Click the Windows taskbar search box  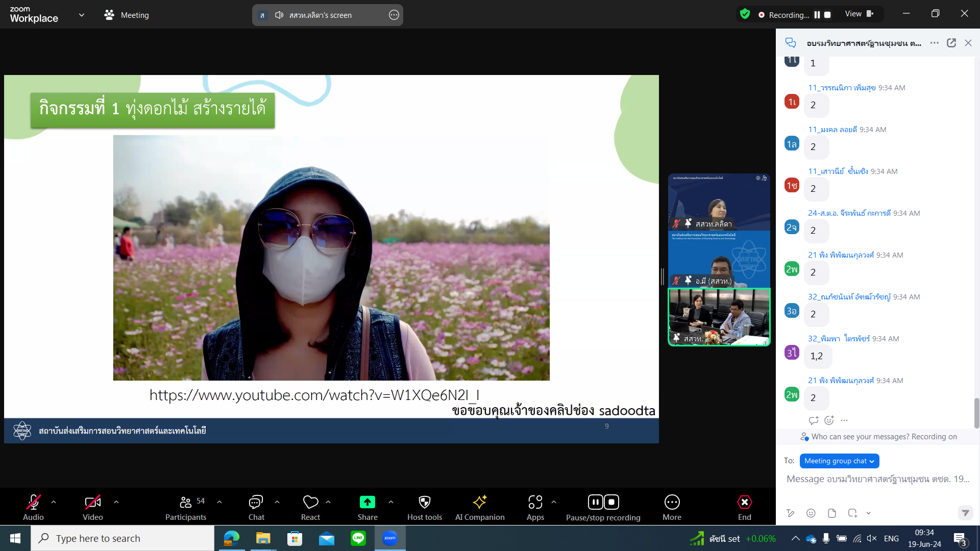click(122, 538)
